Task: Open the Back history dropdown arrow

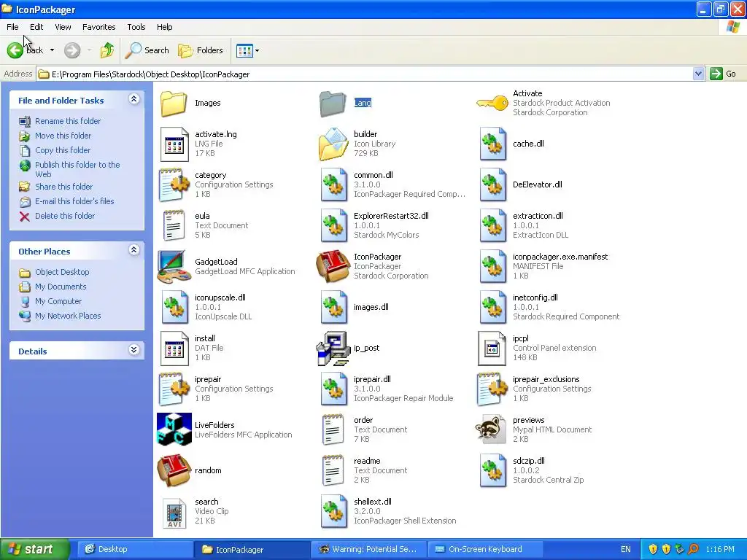Action: coord(52,50)
